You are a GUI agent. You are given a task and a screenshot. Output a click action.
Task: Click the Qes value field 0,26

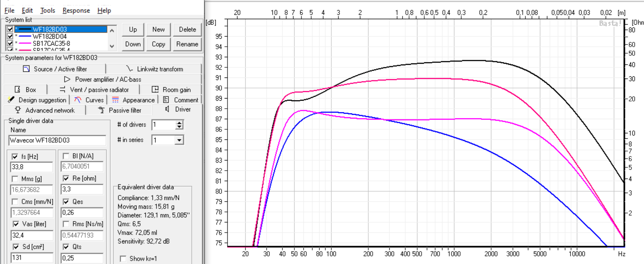(x=82, y=213)
